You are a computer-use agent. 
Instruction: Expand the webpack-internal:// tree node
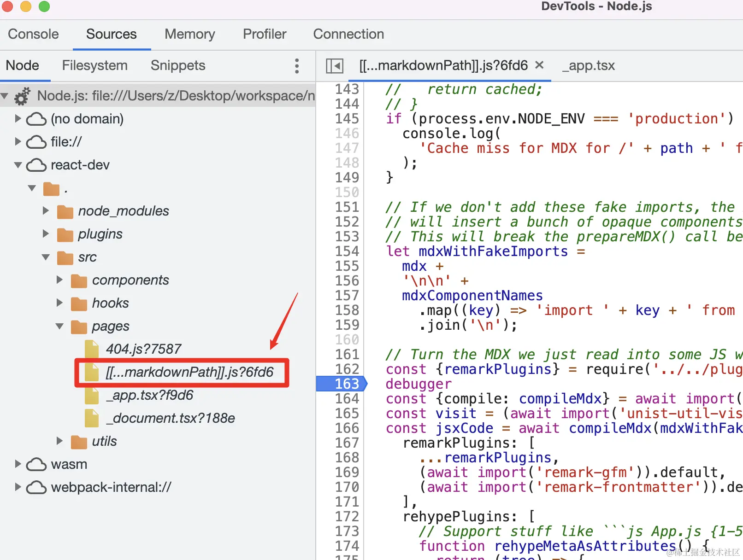pyautogui.click(x=18, y=487)
